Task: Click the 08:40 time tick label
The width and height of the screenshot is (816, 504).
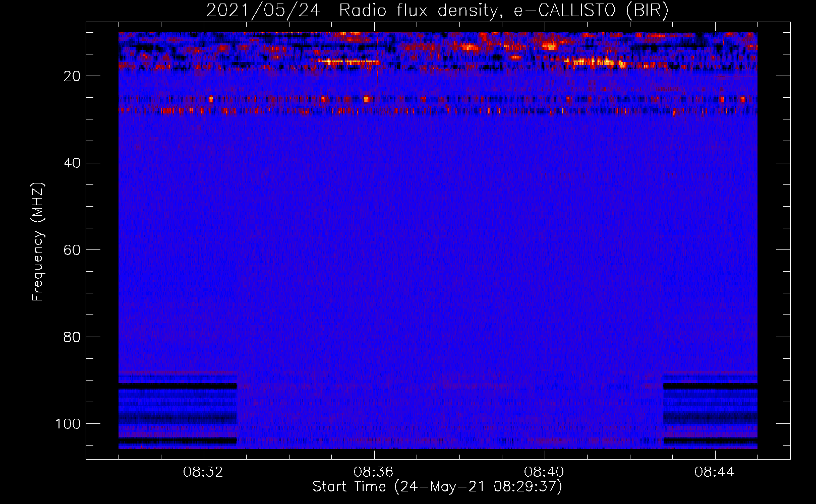Action: click(x=544, y=472)
